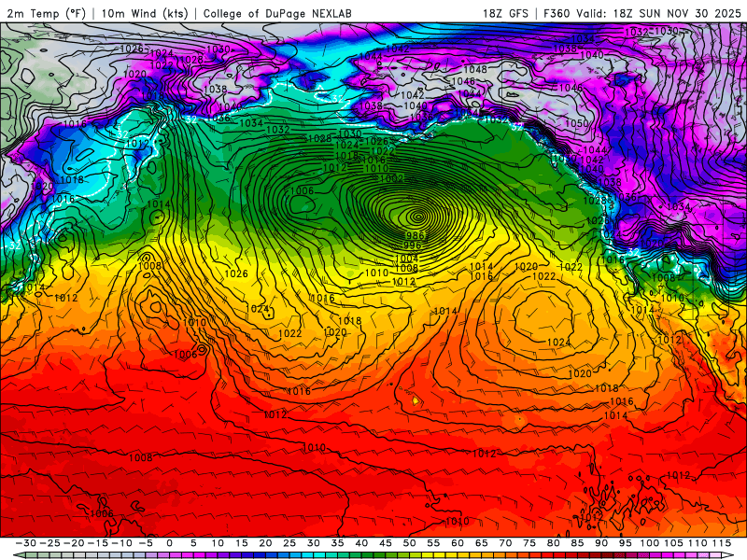Click the 105 mark on temperature scale
The image size is (747, 560).
(673, 543)
